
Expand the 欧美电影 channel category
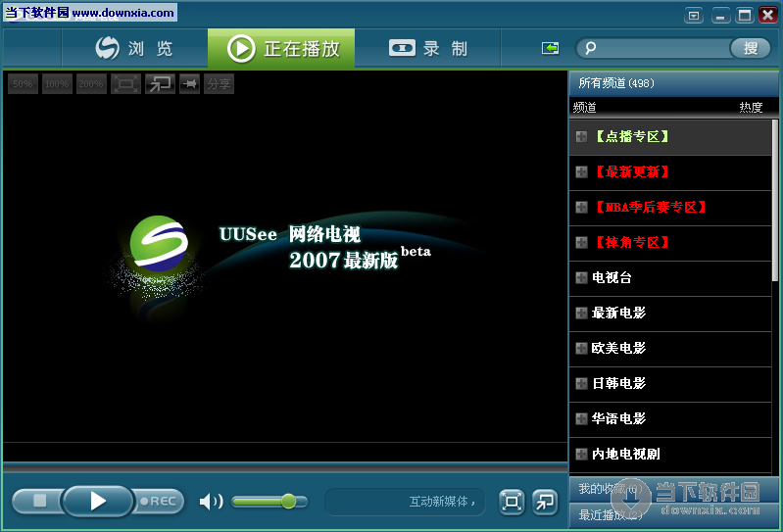point(581,349)
